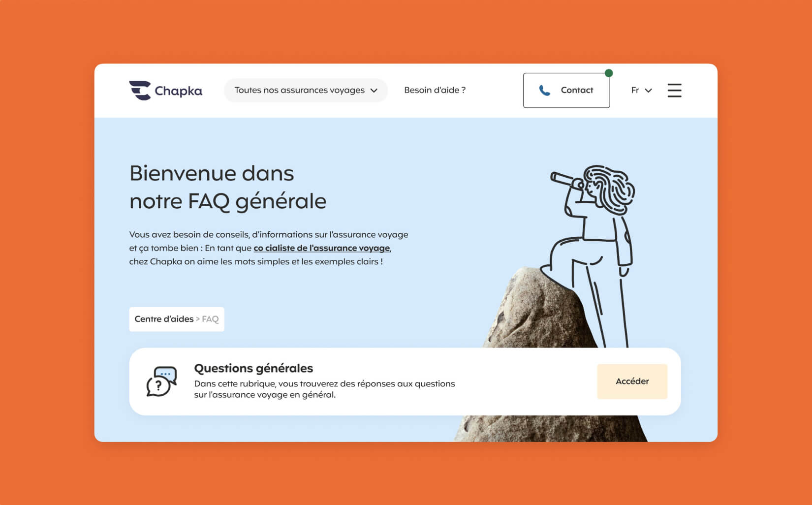The width and height of the screenshot is (812, 505).
Task: Click the Contact button
Action: [566, 91]
